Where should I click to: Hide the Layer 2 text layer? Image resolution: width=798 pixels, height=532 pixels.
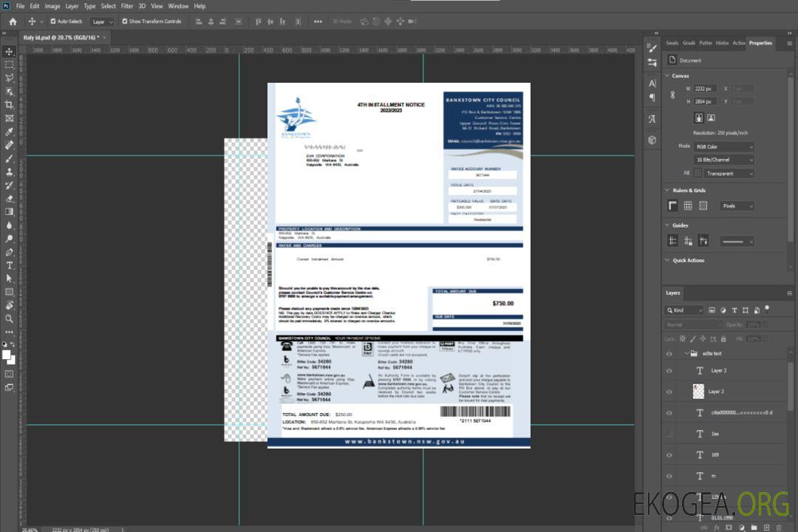point(669,370)
